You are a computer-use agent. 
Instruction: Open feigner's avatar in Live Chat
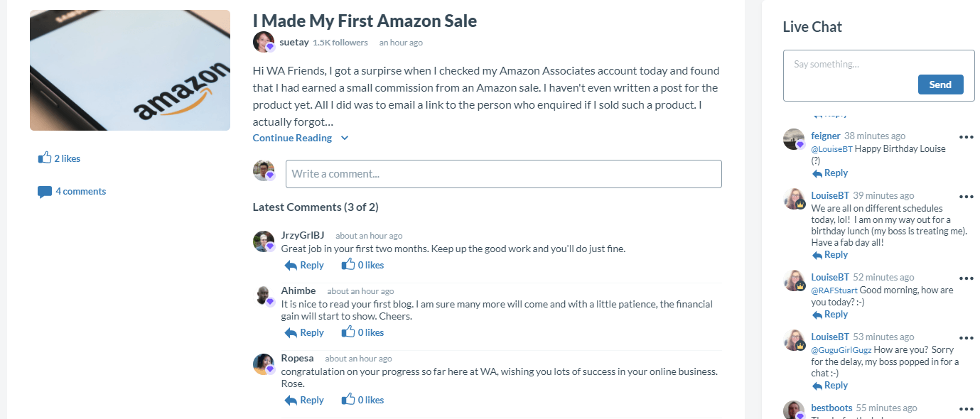pos(794,139)
